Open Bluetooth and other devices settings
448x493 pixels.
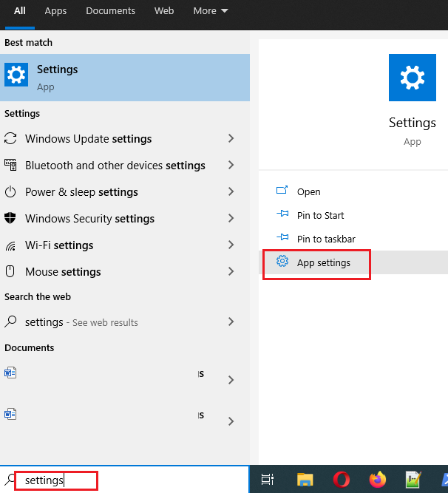pyautogui.click(x=125, y=166)
